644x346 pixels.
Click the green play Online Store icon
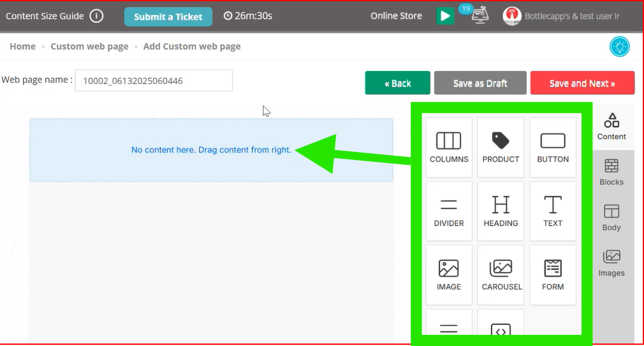[x=445, y=16]
